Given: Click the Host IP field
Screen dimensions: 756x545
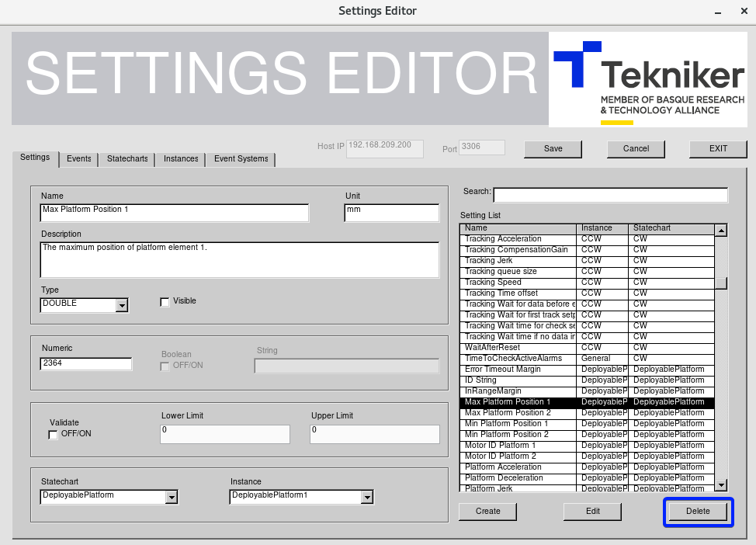Looking at the screenshot, I should [x=385, y=148].
